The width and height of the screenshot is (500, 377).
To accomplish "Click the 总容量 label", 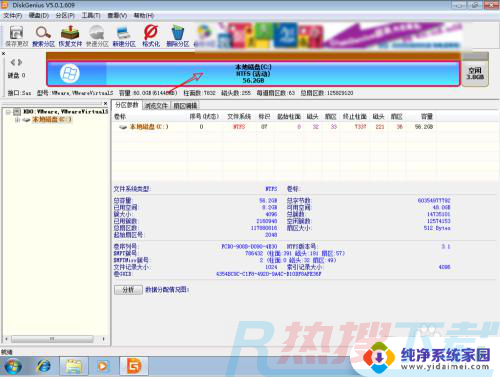I will tap(123, 201).
